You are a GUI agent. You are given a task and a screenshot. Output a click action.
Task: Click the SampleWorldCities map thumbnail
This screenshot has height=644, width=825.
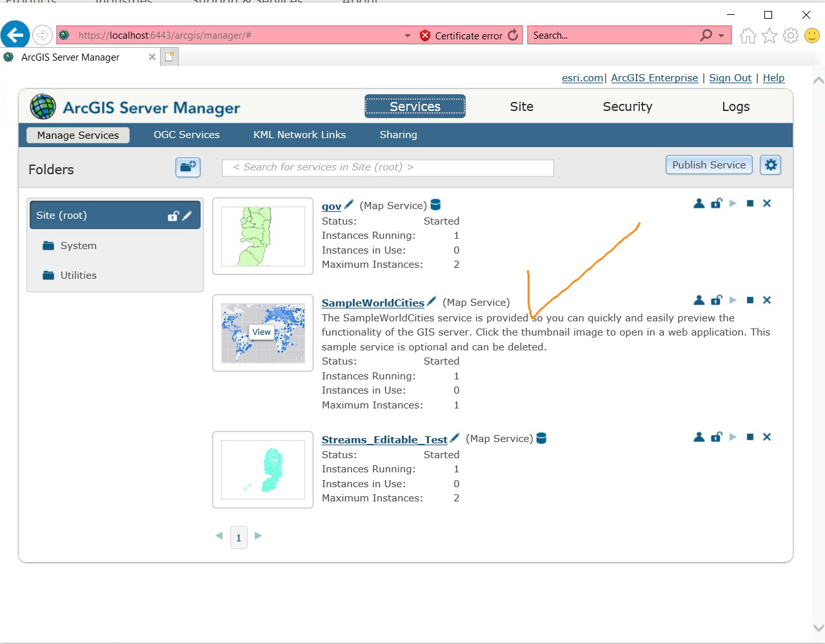click(263, 333)
